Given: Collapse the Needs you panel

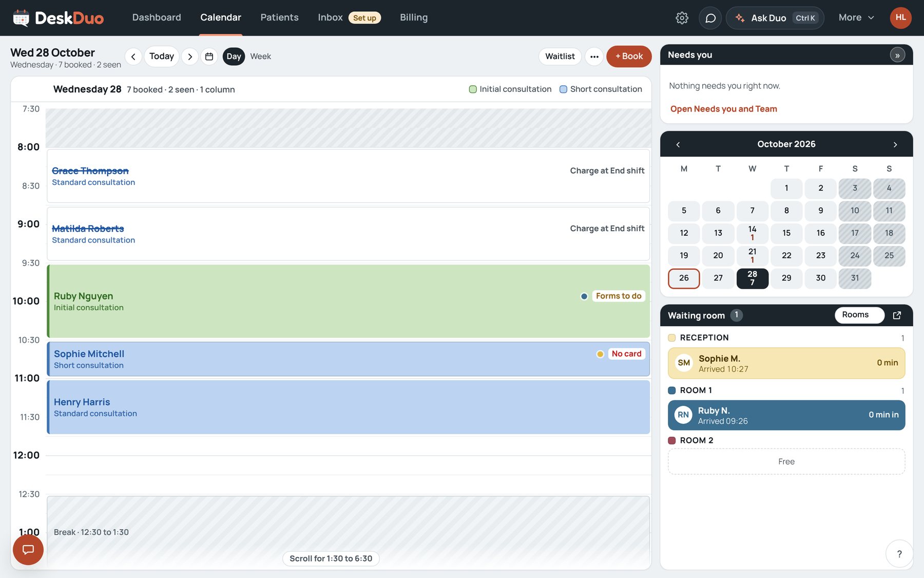Looking at the screenshot, I should coord(897,55).
